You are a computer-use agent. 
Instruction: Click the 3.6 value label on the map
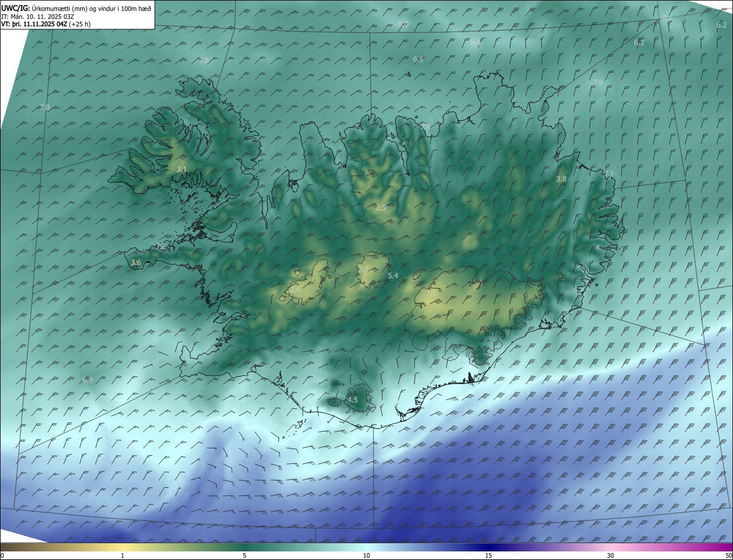click(136, 263)
